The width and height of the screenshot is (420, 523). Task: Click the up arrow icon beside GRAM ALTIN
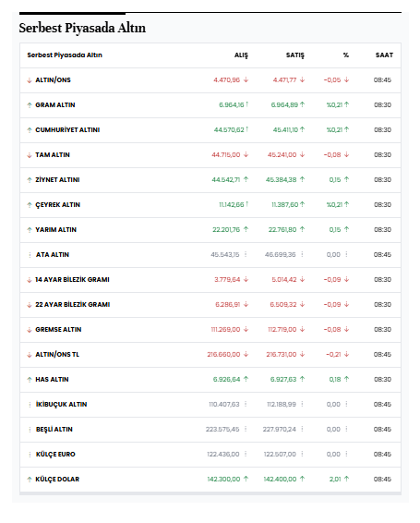click(30, 105)
